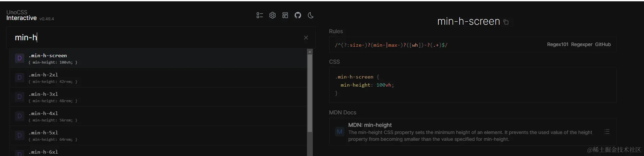Click the D badge beside .min-h-3xl
644x156 pixels.
(20, 97)
